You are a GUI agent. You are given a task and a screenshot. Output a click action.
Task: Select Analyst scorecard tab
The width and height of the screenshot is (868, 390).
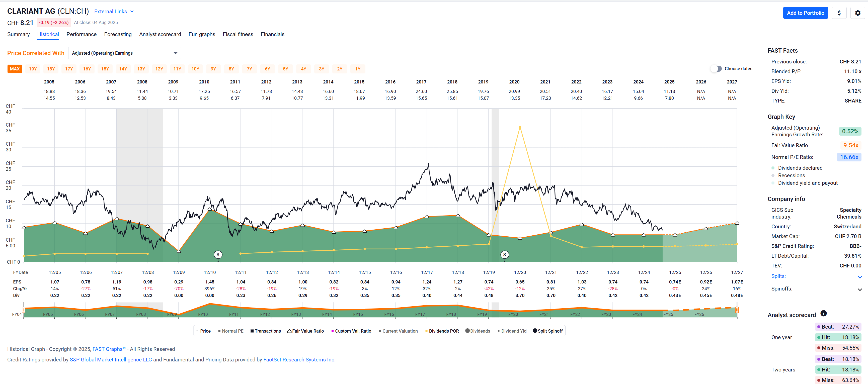tap(160, 34)
